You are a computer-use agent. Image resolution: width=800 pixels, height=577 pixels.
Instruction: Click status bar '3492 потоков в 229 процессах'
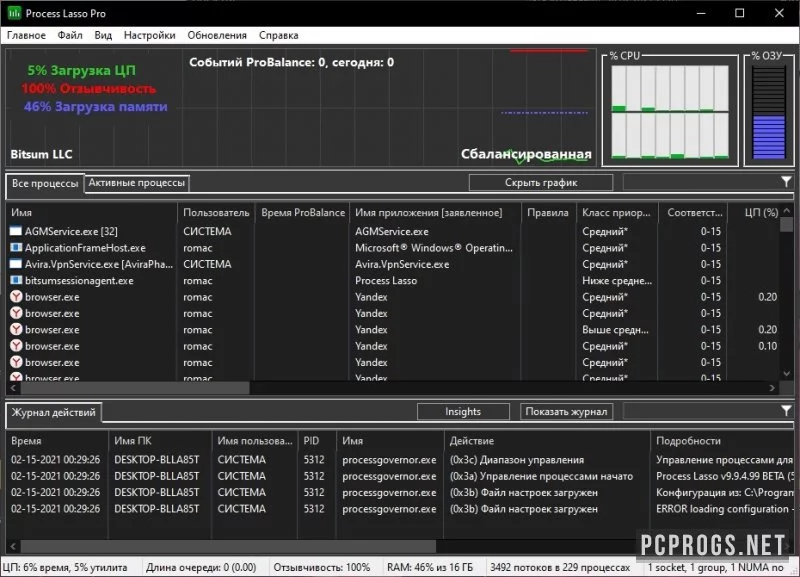click(560, 567)
